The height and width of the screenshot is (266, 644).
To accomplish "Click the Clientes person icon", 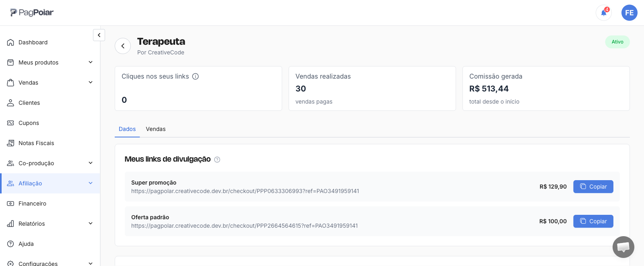I will point(10,103).
